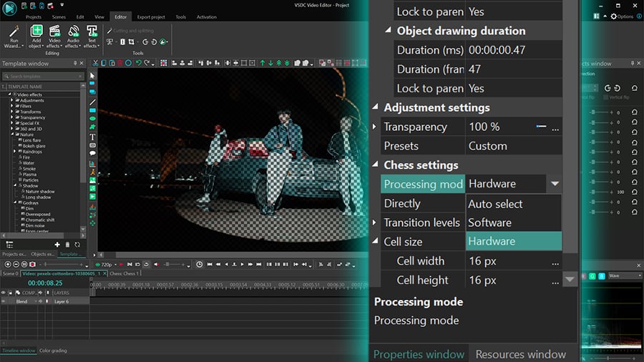The width and height of the screenshot is (644, 362).
Task: Open the Processing mode dropdown arrow
Action: (555, 185)
